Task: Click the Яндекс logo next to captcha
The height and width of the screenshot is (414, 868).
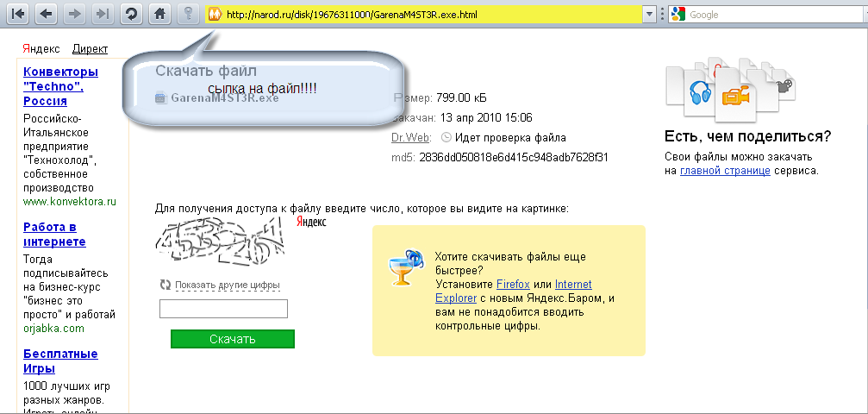Action: point(311,222)
